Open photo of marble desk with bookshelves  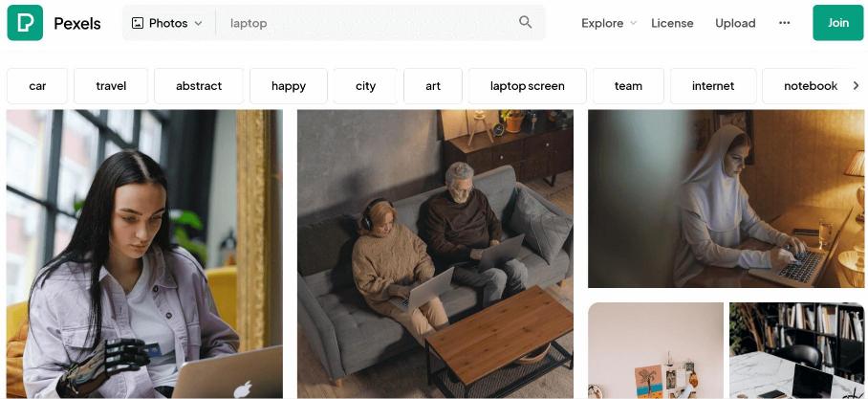(796, 350)
